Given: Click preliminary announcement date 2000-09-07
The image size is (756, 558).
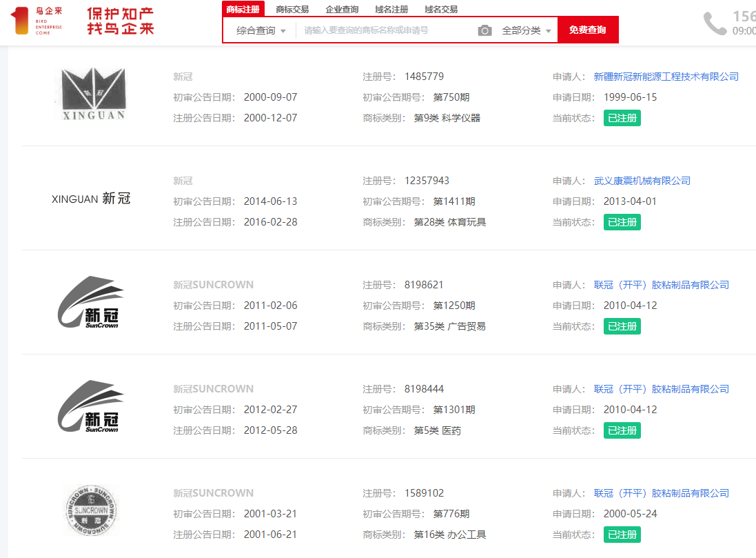Looking at the screenshot, I should click(x=270, y=97).
